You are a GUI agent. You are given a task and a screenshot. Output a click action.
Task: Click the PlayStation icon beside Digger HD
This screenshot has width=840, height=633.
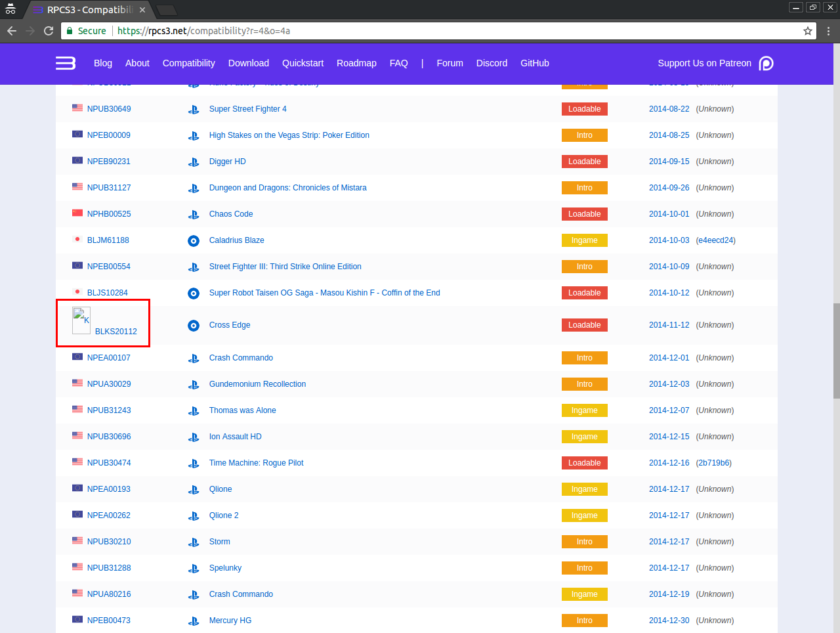click(194, 162)
